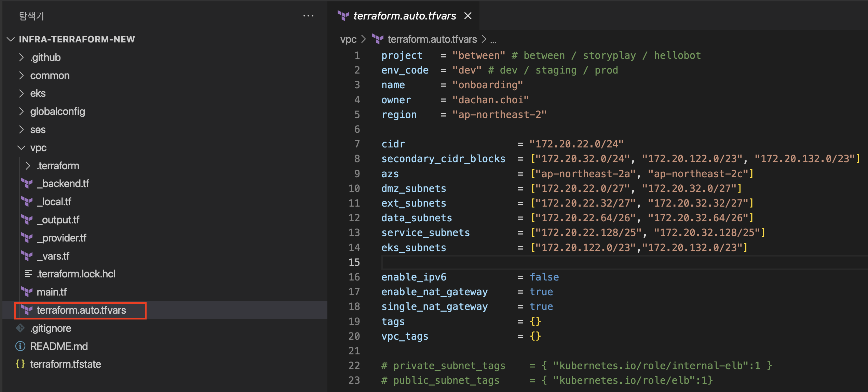Click the vpc_tags variable name
Viewport: 868px width, 392px height.
point(405,336)
